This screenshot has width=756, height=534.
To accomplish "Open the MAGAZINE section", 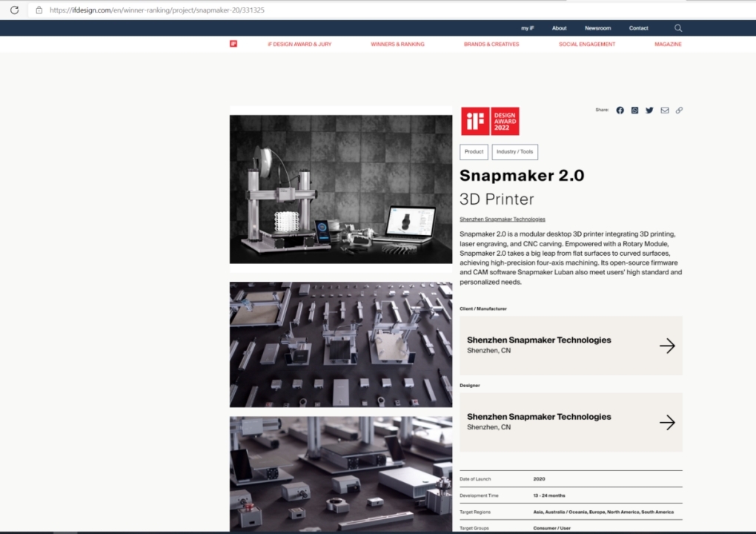I will pyautogui.click(x=667, y=44).
